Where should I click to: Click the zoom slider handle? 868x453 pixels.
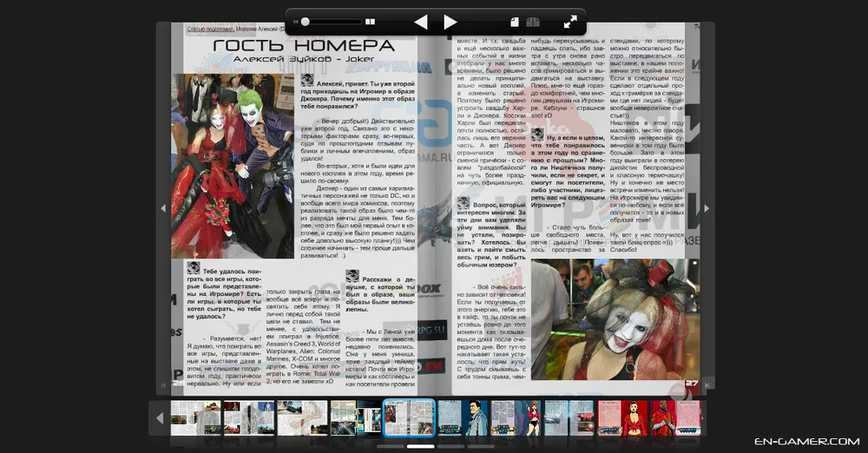pyautogui.click(x=305, y=22)
